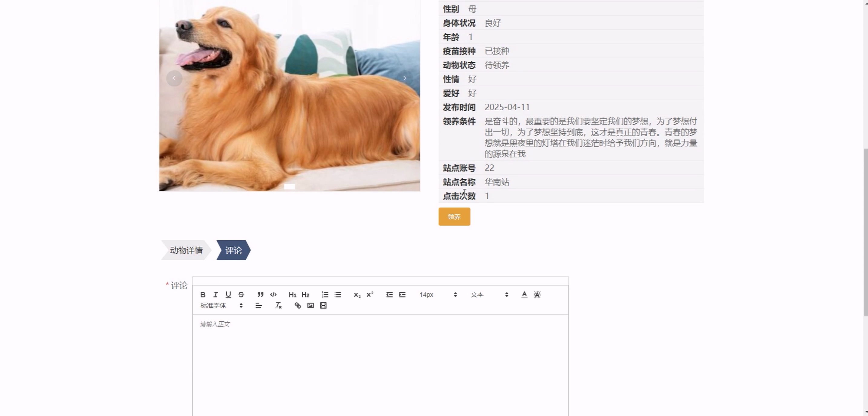Open the 文本 heading style dropdown
Image resolution: width=868 pixels, height=416 pixels.
[x=489, y=294]
